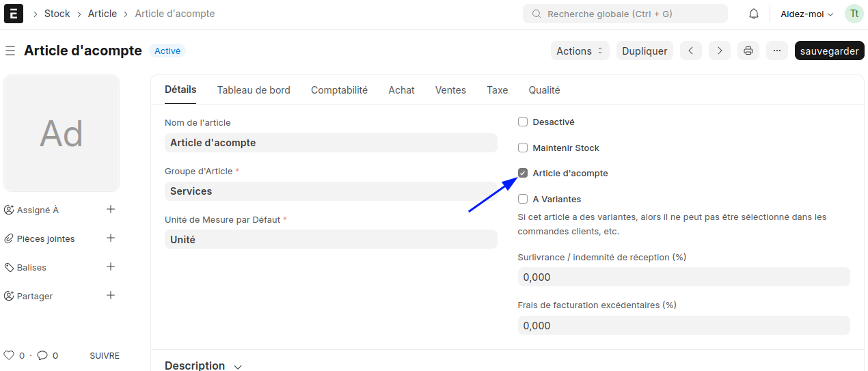Add a tag beside Balises

(x=111, y=266)
